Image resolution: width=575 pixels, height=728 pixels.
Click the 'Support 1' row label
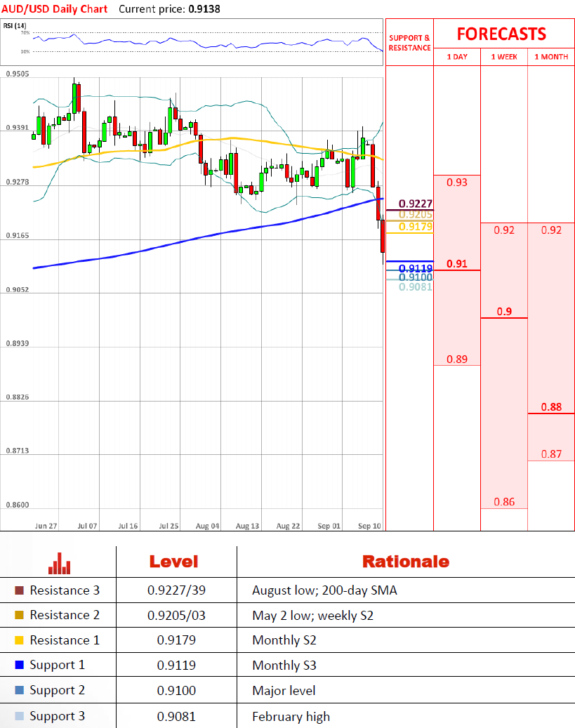coord(57,666)
